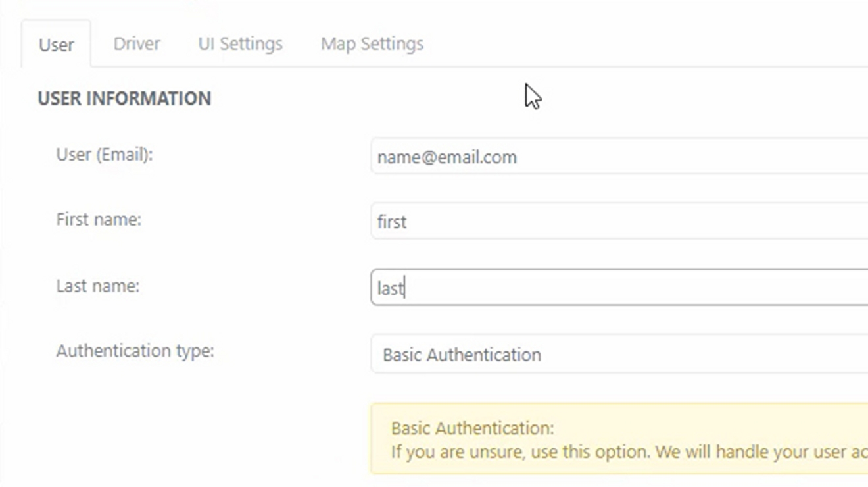Click the "Authentication type:" label
The height and width of the screenshot is (487, 868).
(135, 351)
